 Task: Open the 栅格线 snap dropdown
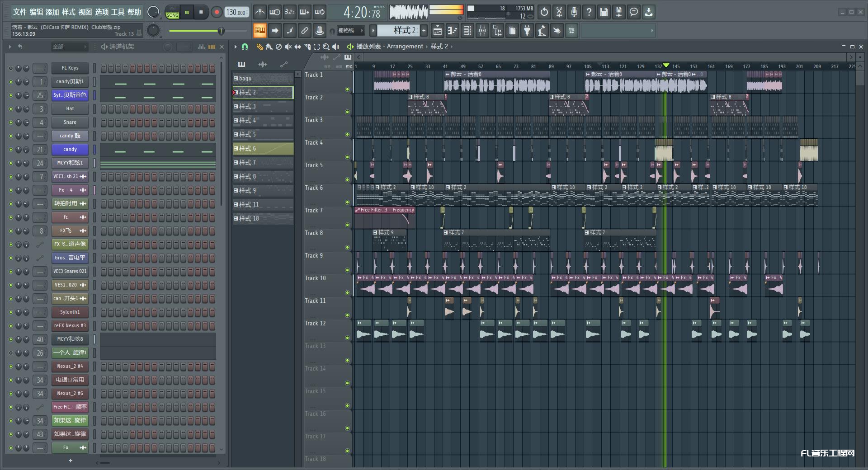[x=351, y=31]
